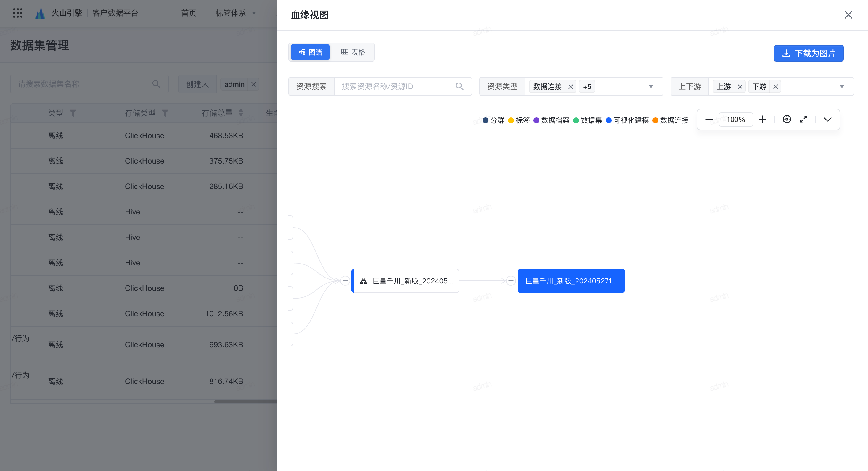Viewport: 868px width, 471px height.
Task: Click the 0B storage cell
Action: [238, 288]
